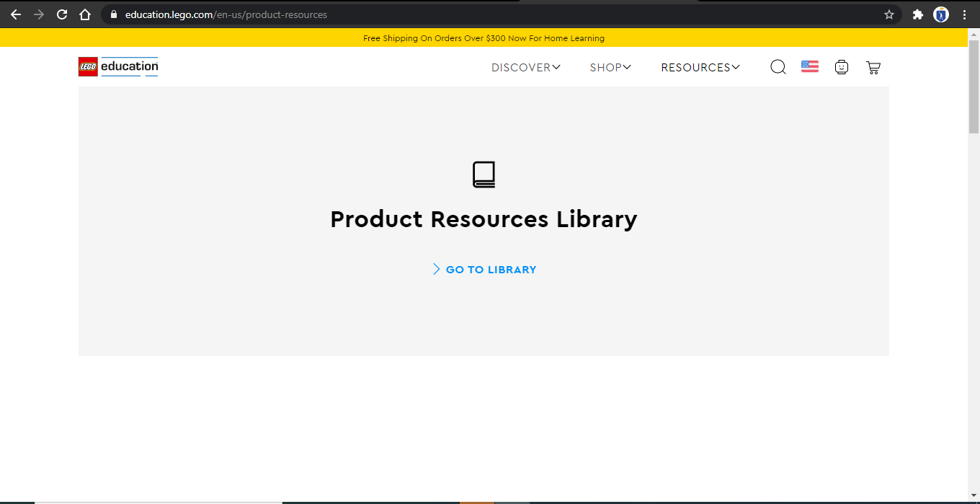Open the Chrome three-dot menu
Screen dimensions: 980x504
point(964,14)
